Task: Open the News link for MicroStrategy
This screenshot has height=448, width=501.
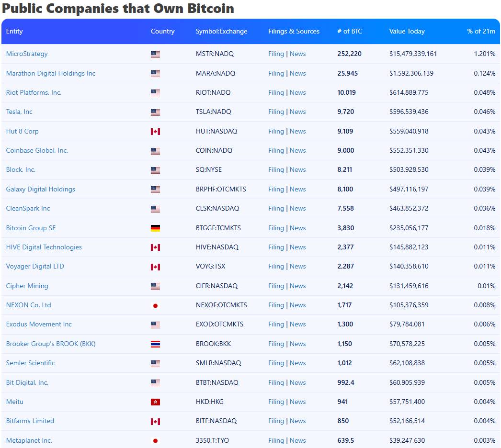Action: 298,54
